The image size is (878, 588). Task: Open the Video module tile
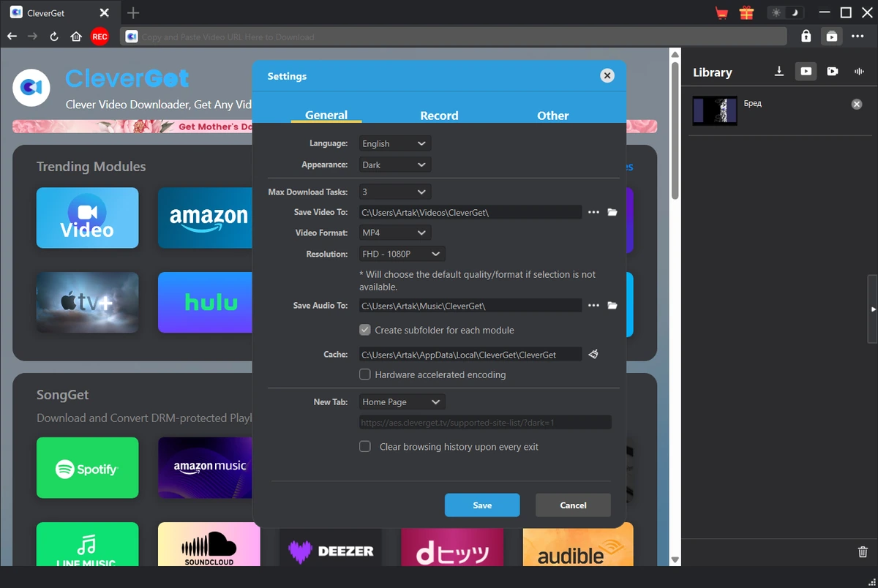tap(87, 218)
